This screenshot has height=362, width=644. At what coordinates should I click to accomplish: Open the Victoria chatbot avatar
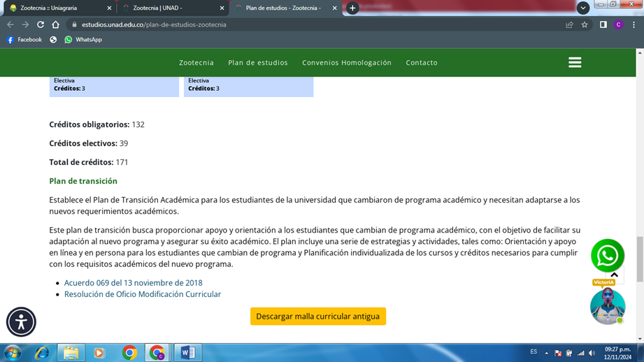(x=606, y=306)
